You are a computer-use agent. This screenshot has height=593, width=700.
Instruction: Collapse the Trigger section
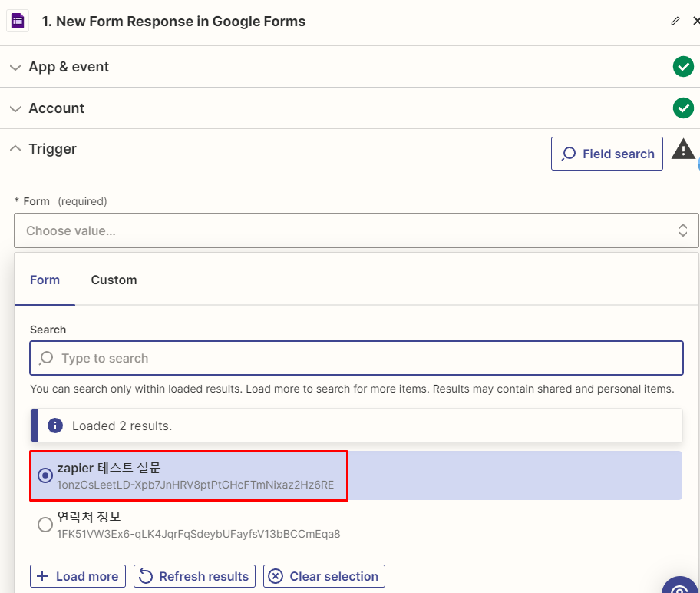click(x=15, y=148)
